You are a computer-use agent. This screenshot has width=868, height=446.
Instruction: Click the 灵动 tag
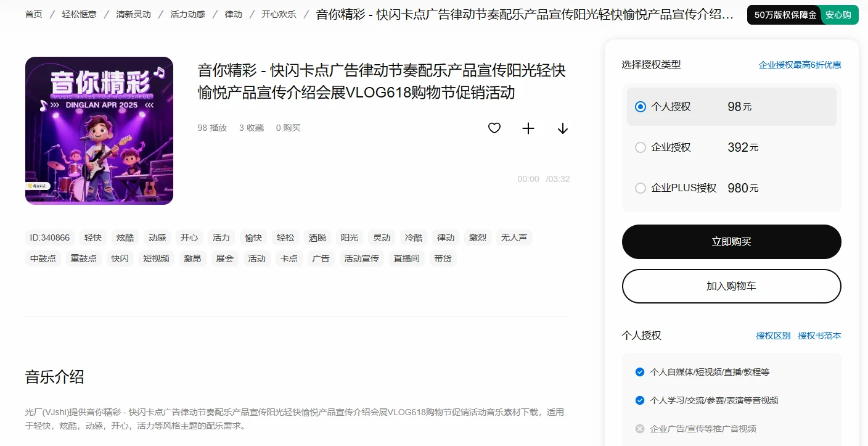pos(382,237)
